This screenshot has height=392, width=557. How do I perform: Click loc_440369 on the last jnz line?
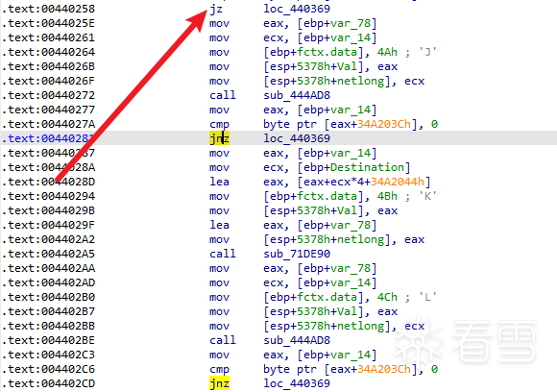pos(297,383)
